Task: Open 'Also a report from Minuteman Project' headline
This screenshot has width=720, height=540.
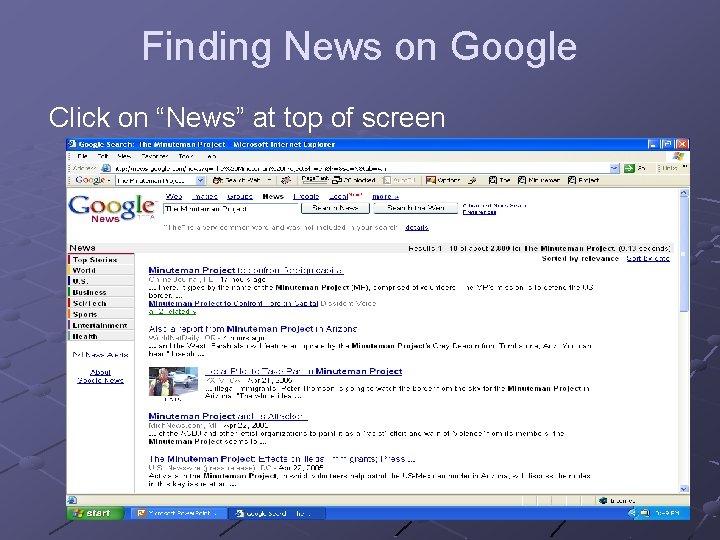Action: click(x=253, y=329)
